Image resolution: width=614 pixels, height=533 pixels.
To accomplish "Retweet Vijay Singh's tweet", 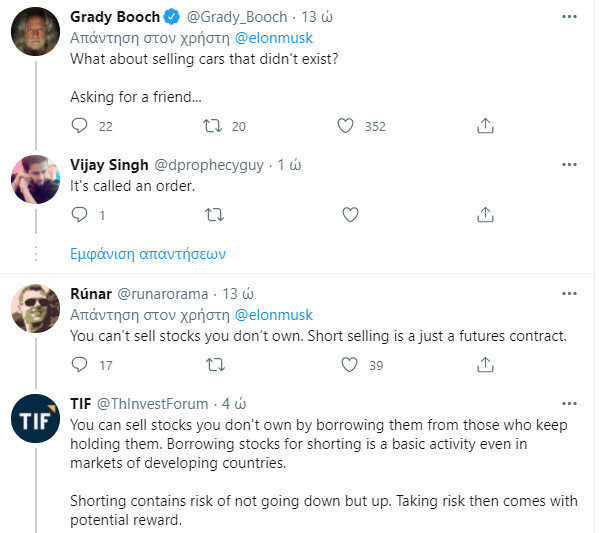I will [x=212, y=214].
